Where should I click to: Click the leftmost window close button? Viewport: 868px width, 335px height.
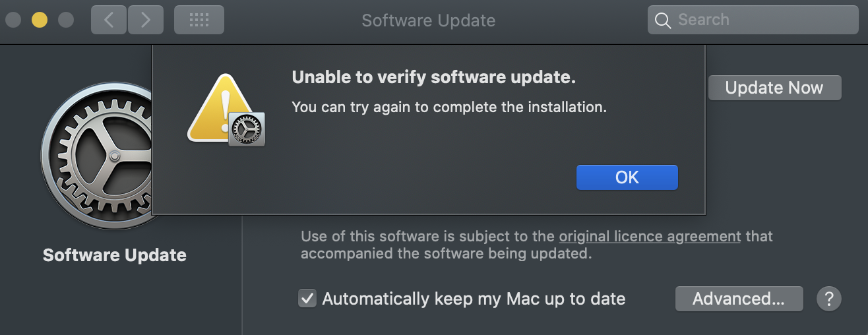pyautogui.click(x=13, y=20)
